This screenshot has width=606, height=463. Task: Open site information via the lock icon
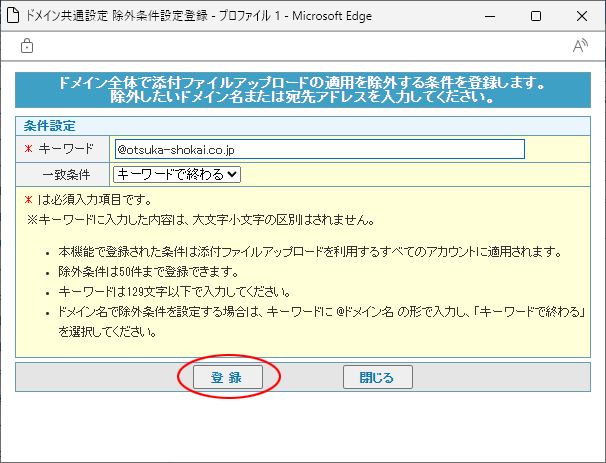point(27,46)
